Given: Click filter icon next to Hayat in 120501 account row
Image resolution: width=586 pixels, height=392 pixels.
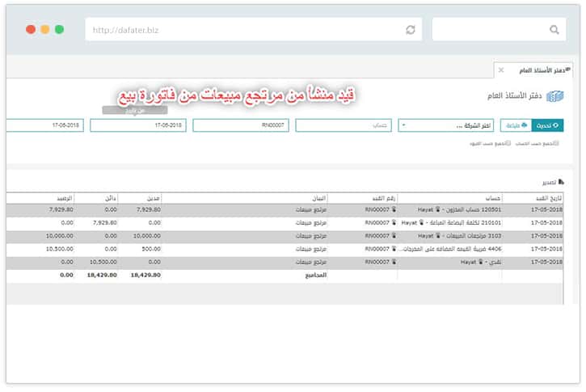Looking at the screenshot, I should (437, 209).
